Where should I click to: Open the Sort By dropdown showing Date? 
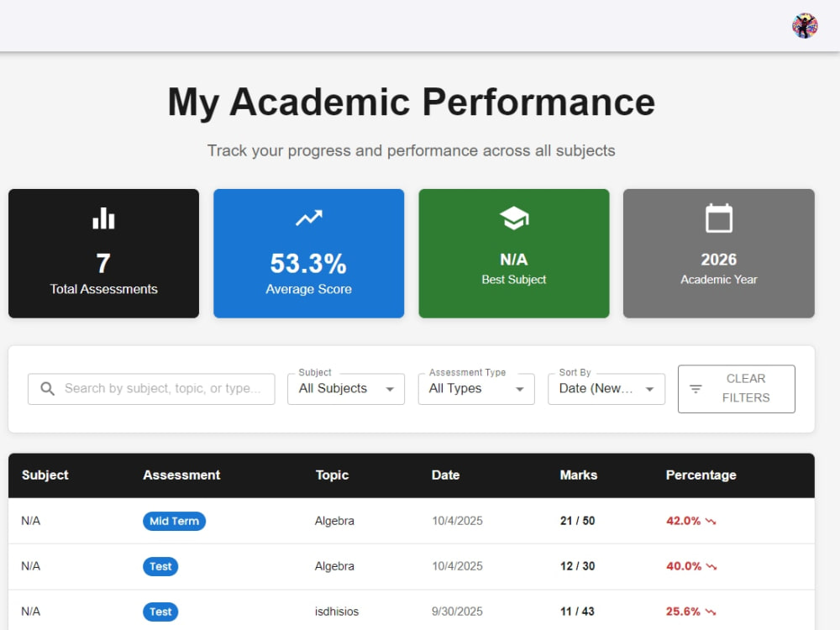click(606, 389)
